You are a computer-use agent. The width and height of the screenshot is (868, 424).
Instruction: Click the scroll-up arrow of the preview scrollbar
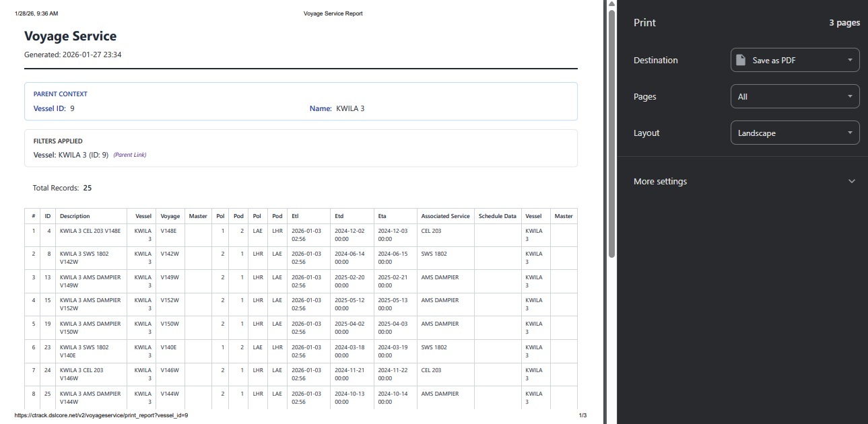pyautogui.click(x=611, y=5)
